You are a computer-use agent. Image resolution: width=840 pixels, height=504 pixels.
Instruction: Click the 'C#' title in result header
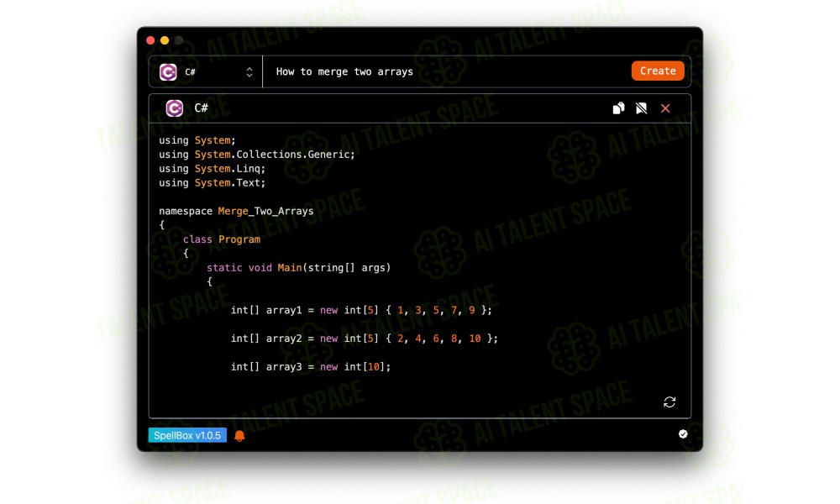pyautogui.click(x=201, y=108)
